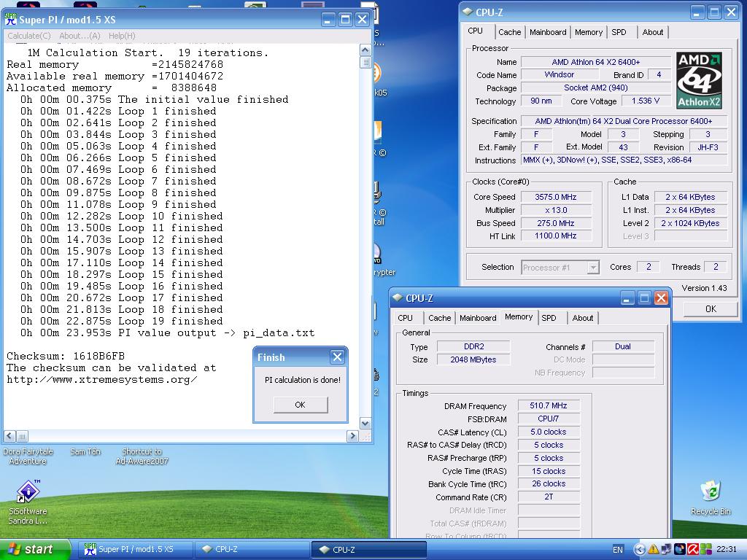747x560 pixels.
Task: Select Sam Tân desktop shortcut label
Action: pyautogui.click(x=85, y=451)
